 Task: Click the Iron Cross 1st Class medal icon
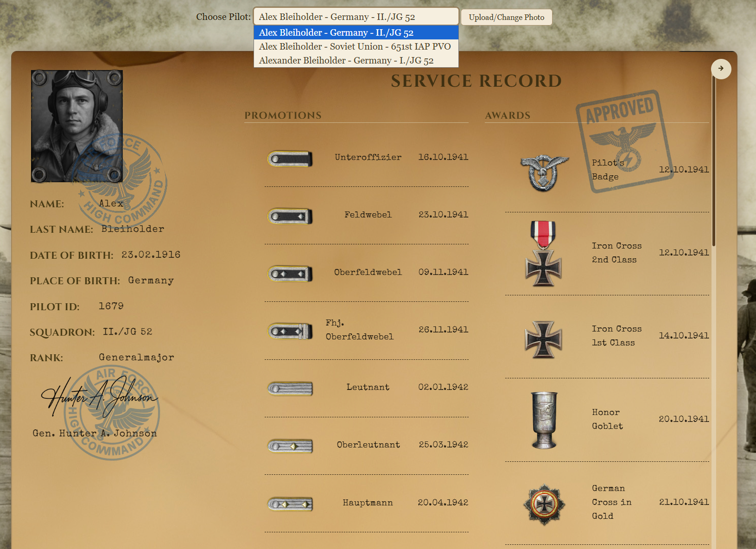[543, 339]
